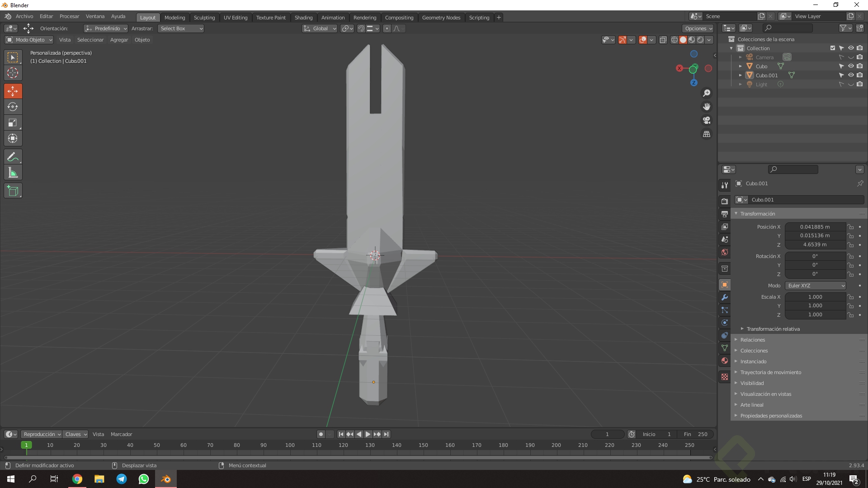Toggle Cubo.001 eye visibility
Viewport: 868px width, 488px height.
click(x=850, y=75)
